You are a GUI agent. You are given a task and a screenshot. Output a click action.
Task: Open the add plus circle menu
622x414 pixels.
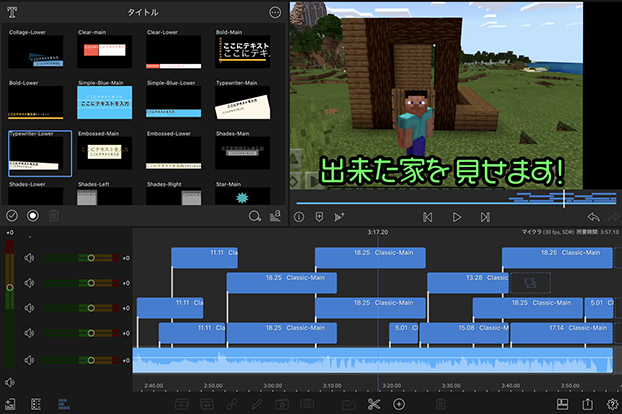(x=399, y=404)
